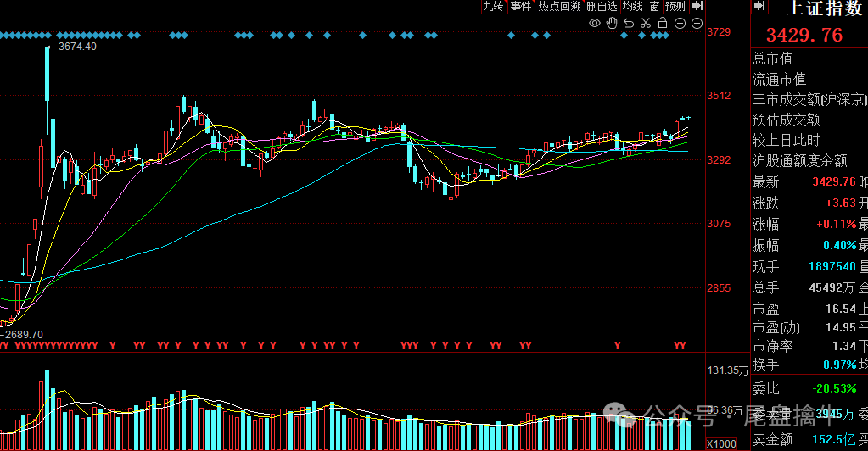Click the 3729 price axis label

(719, 32)
